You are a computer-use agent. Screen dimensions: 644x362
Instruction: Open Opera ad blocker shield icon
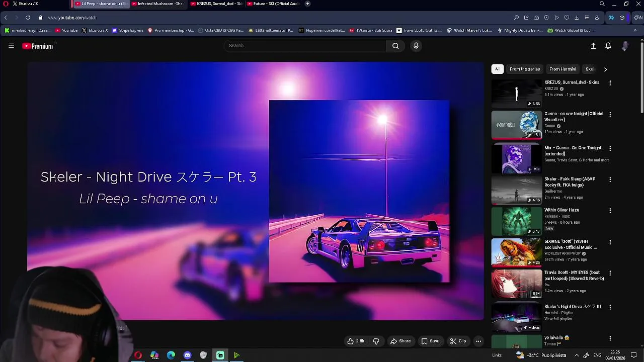(546, 18)
